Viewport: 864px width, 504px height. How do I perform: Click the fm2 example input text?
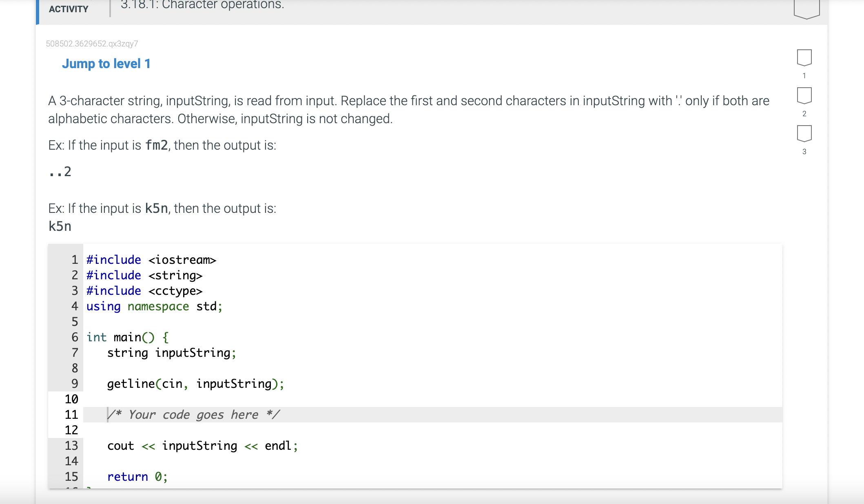tap(157, 145)
